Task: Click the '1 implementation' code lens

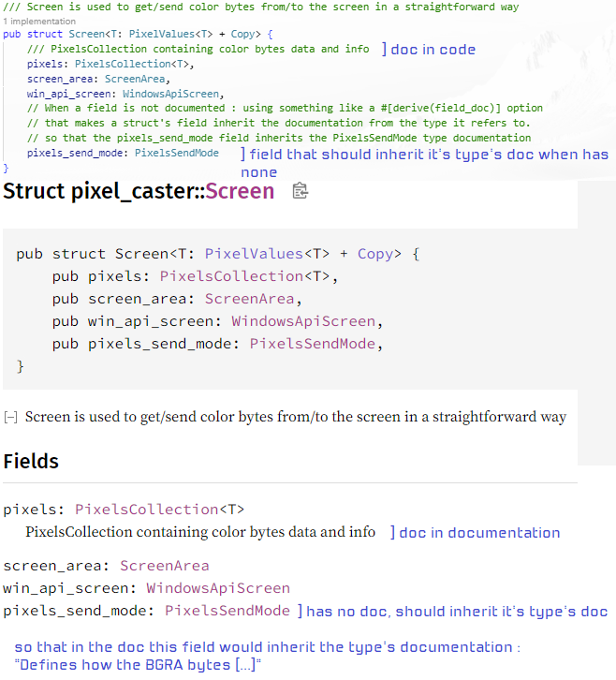Action: (x=39, y=22)
